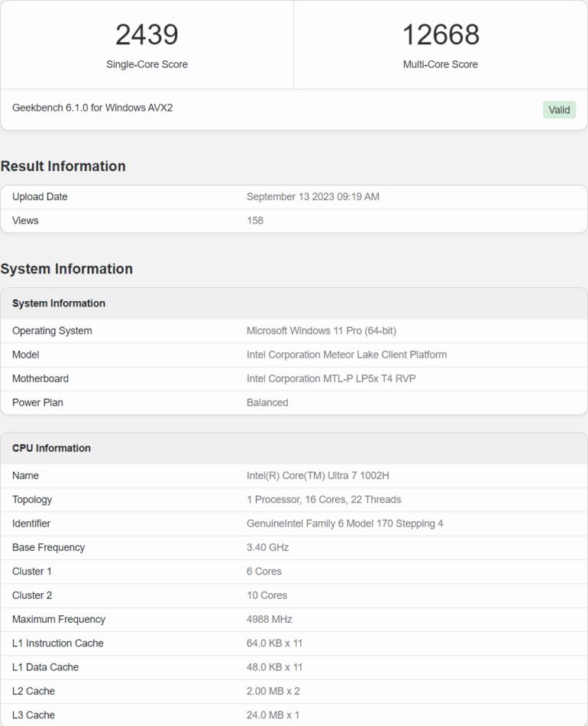Screen dimensions: 588x726
Task: Click the System Information table header
Action: (x=59, y=303)
